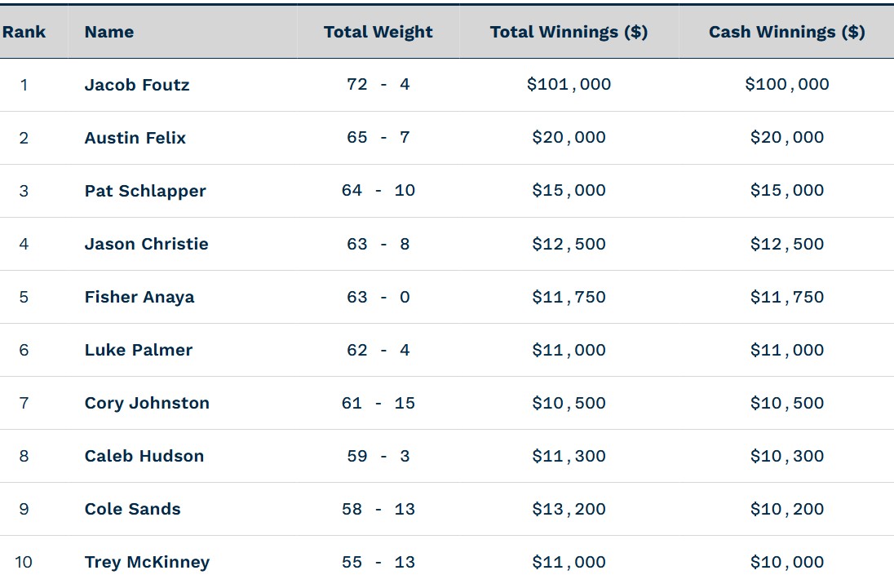Viewport: 894px width, 588px height.
Task: Click the Trey McKinney name link
Action: point(147,562)
